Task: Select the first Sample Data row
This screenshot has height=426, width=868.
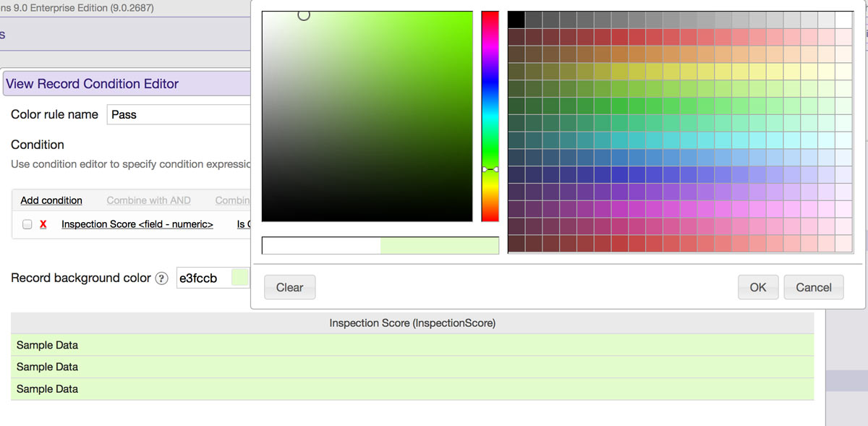Action: click(412, 345)
